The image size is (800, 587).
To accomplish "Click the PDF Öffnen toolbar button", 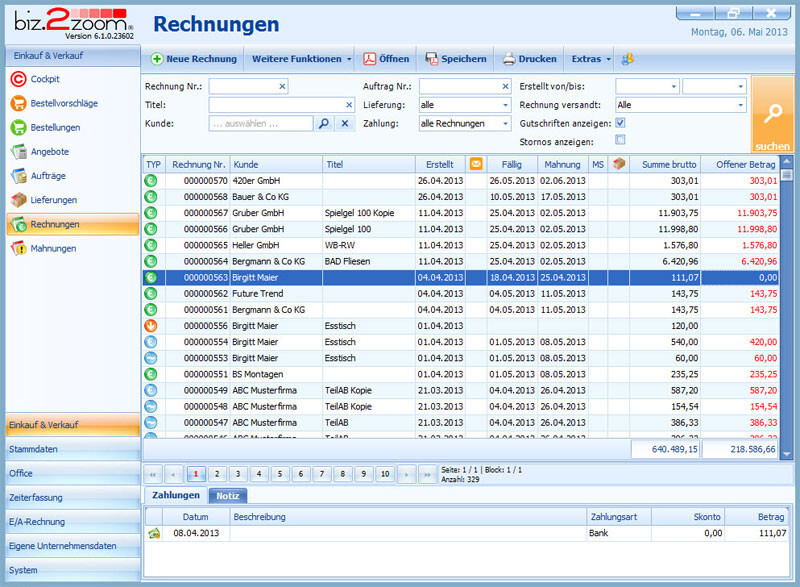I will tap(386, 59).
